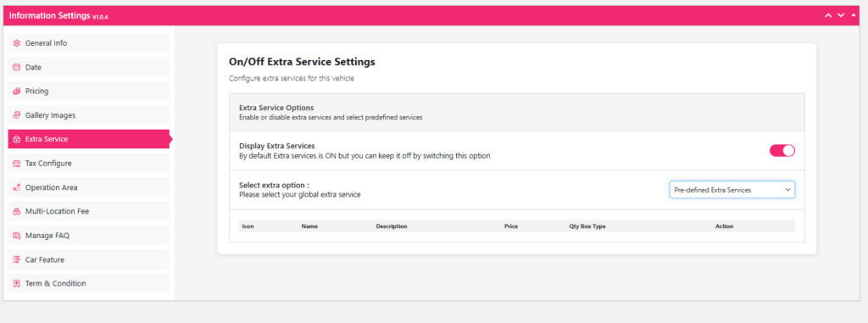Image resolution: width=868 pixels, height=323 pixels.
Task: Click the Car Feature list icon
Action: pyautogui.click(x=17, y=259)
